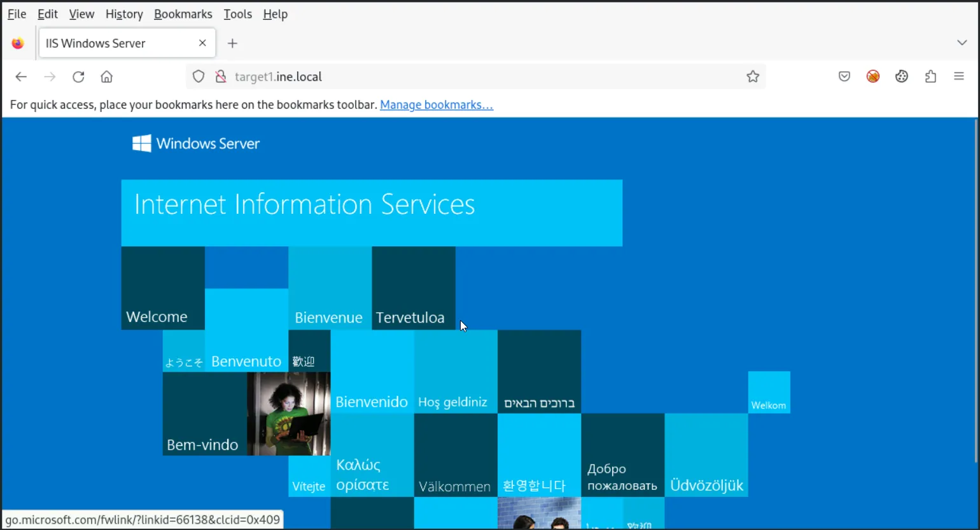Click the insecure connection padlock icon

click(221, 77)
